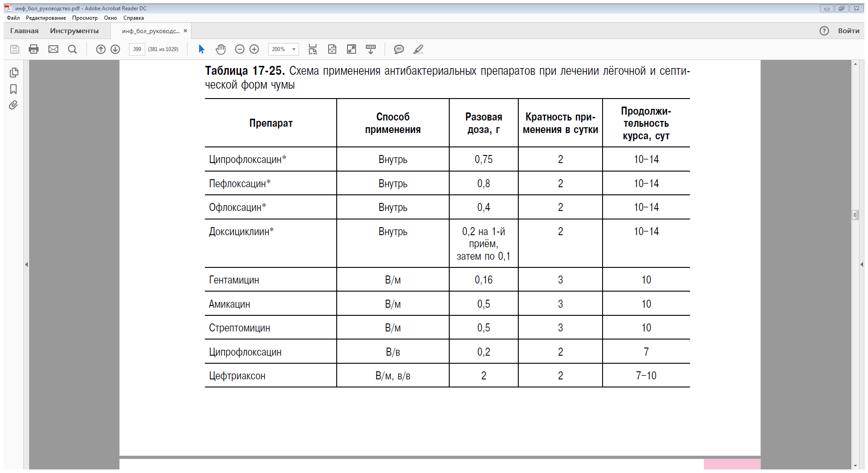Viewport: 868px width, 473px height.
Task: Click the Save file icon
Action: tap(15, 49)
